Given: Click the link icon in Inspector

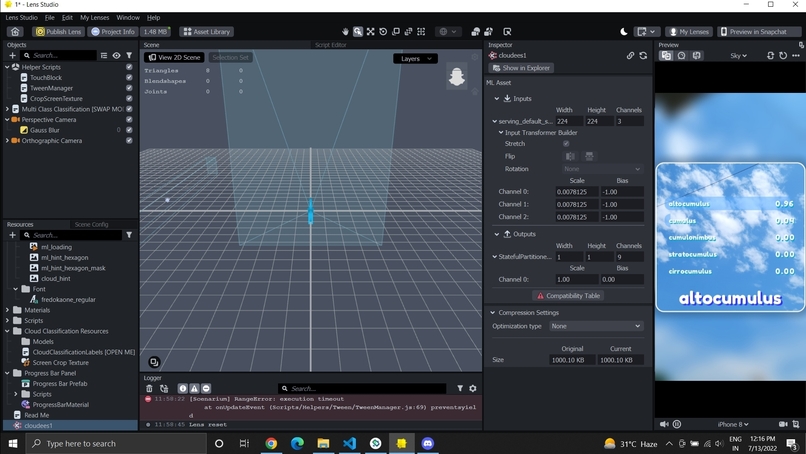Looking at the screenshot, I should click(630, 55).
